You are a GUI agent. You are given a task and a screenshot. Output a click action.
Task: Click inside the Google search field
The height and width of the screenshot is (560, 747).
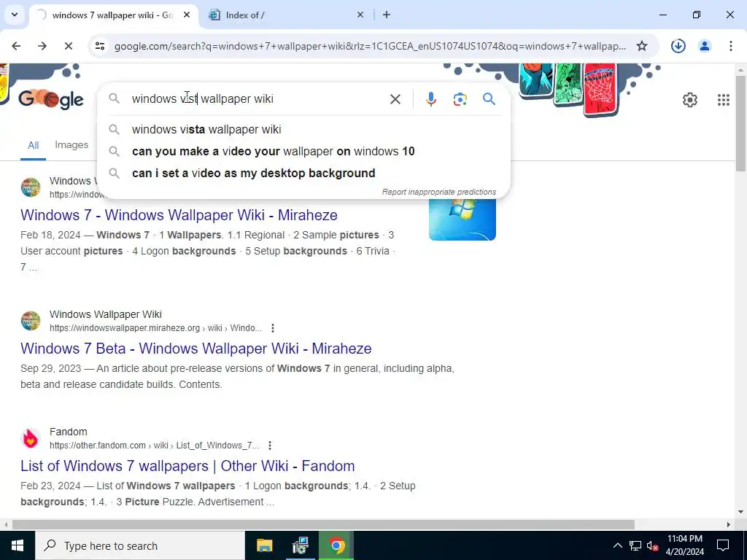point(258,98)
